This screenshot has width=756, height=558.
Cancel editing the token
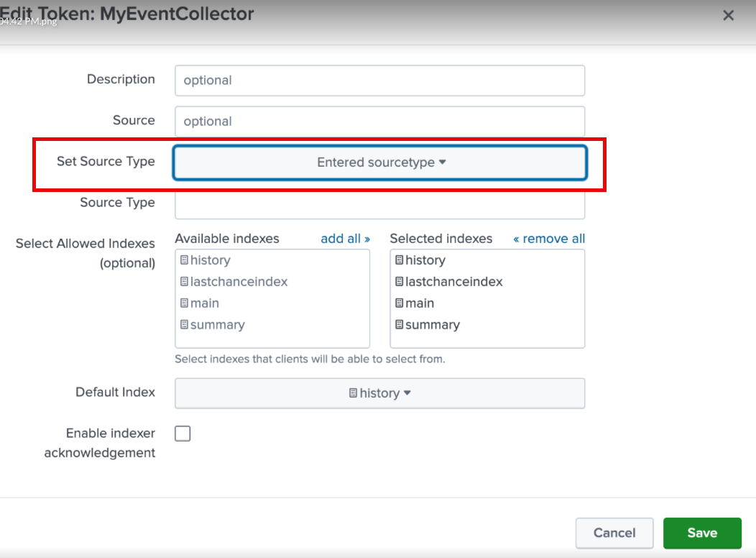click(x=614, y=533)
